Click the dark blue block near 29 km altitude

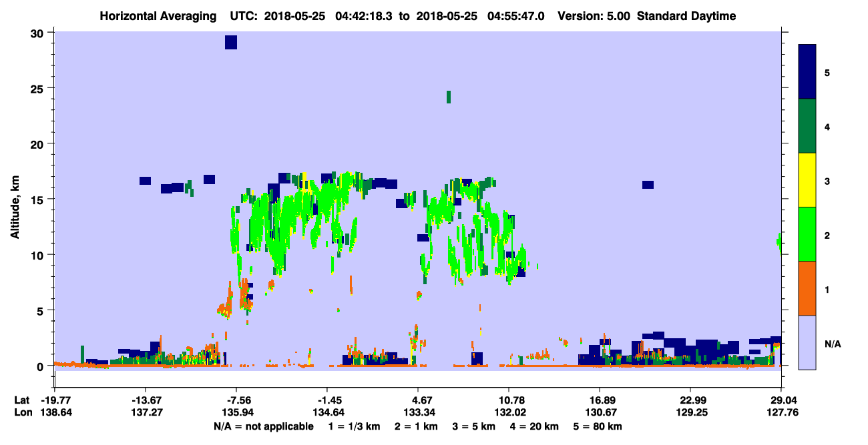tap(231, 43)
